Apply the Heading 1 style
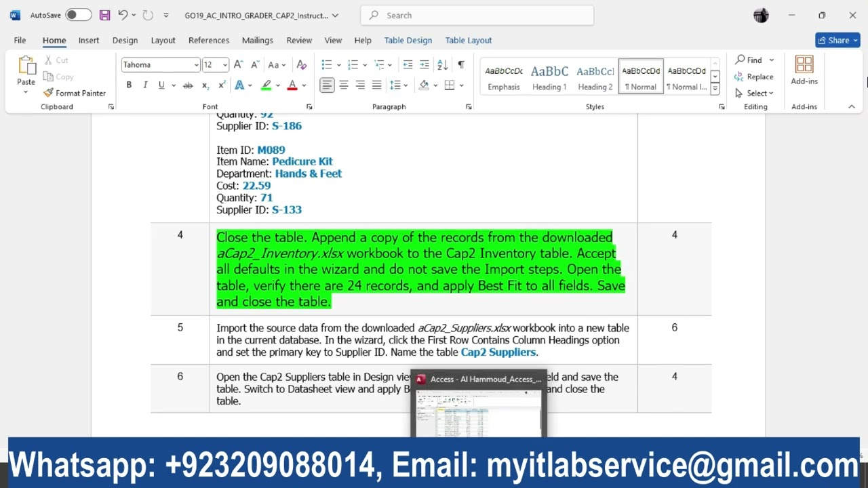 point(549,76)
